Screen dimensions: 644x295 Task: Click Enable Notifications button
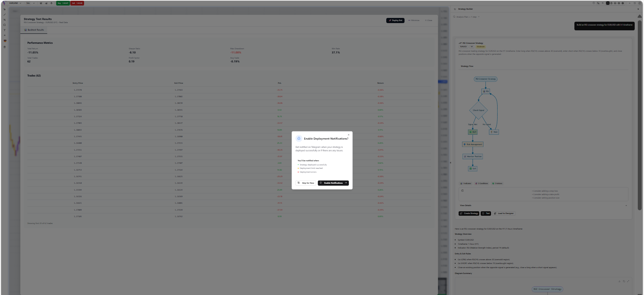tap(333, 183)
